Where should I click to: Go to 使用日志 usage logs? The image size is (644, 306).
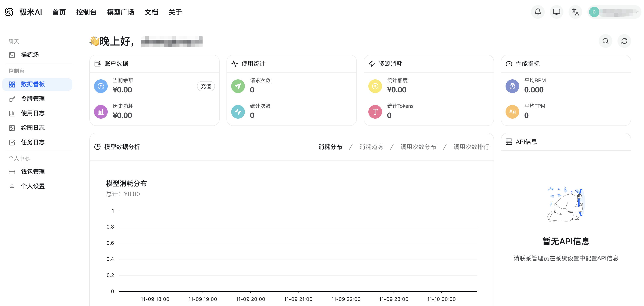[33, 113]
